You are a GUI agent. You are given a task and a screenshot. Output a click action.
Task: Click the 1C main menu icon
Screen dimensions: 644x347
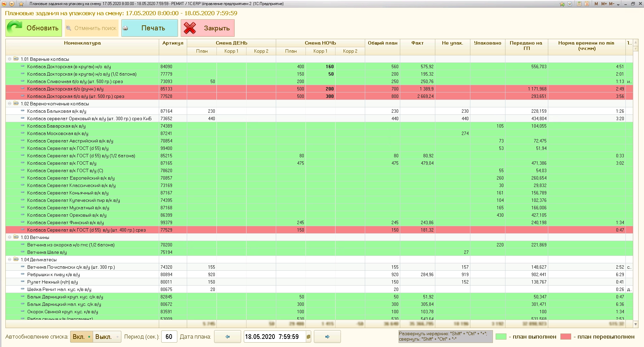(x=4, y=4)
